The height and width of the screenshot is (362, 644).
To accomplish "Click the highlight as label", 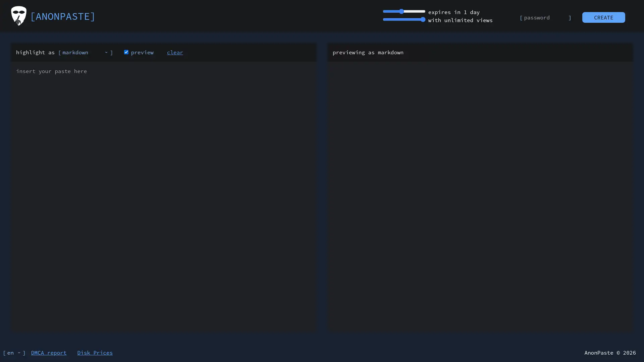I will 35,52.
